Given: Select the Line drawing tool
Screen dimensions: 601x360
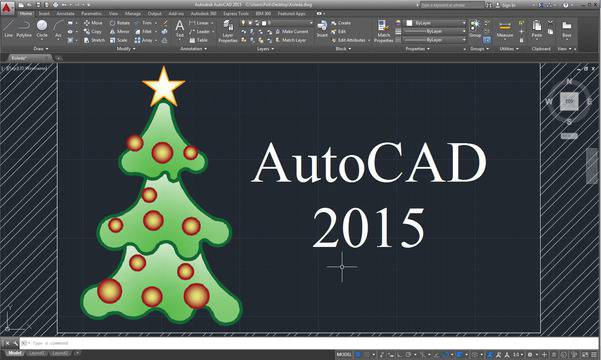Looking at the screenshot, I should click(8, 29).
